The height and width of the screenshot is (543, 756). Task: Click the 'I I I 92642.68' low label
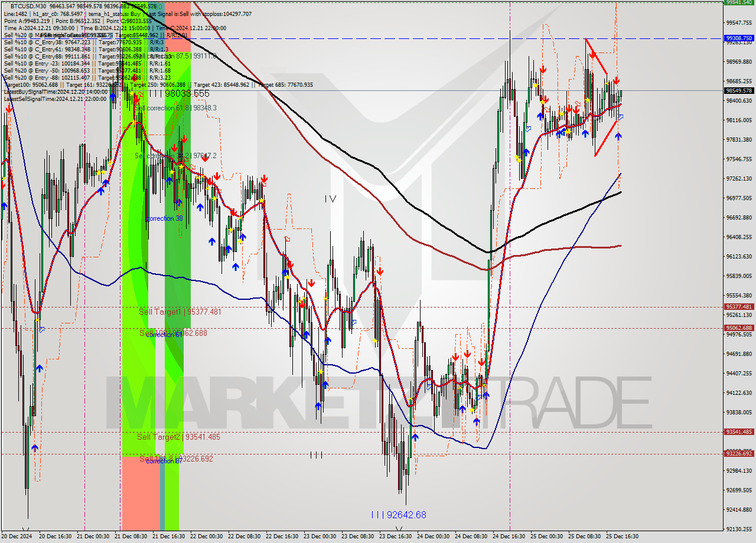pos(399,515)
